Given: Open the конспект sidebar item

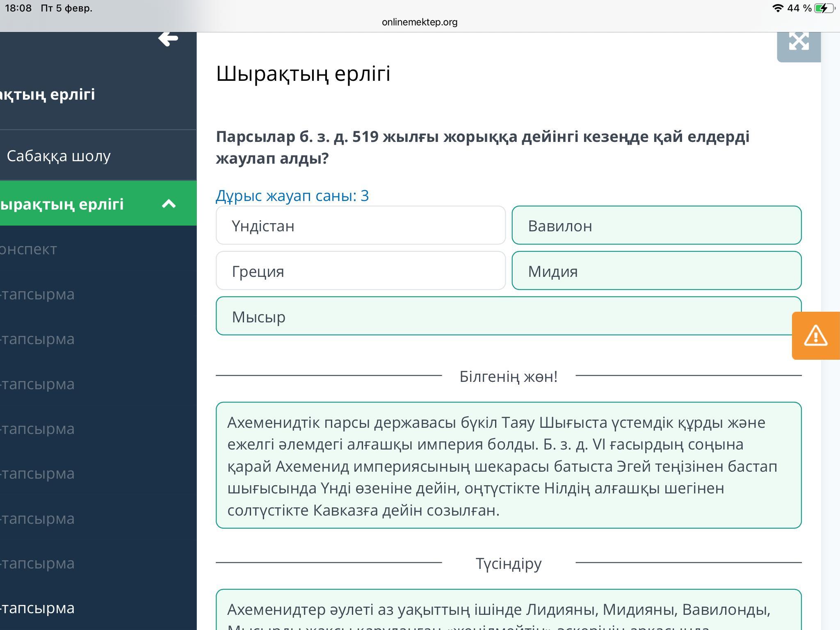Looking at the screenshot, I should point(29,249).
